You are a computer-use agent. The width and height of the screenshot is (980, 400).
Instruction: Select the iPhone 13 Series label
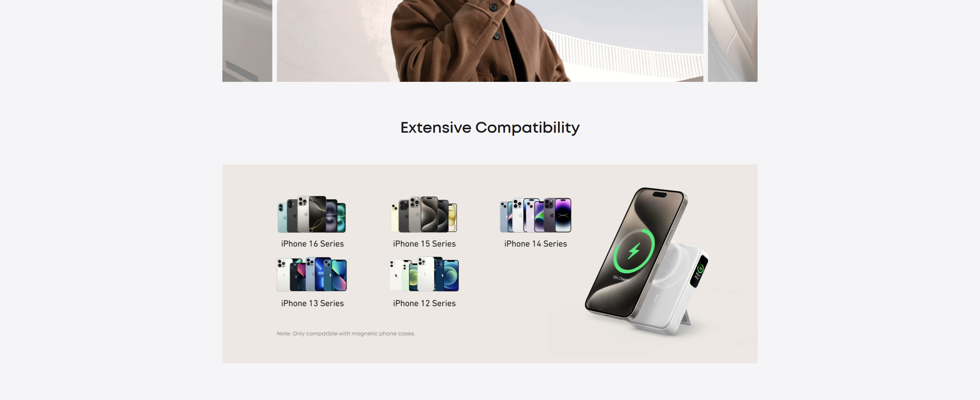point(312,303)
